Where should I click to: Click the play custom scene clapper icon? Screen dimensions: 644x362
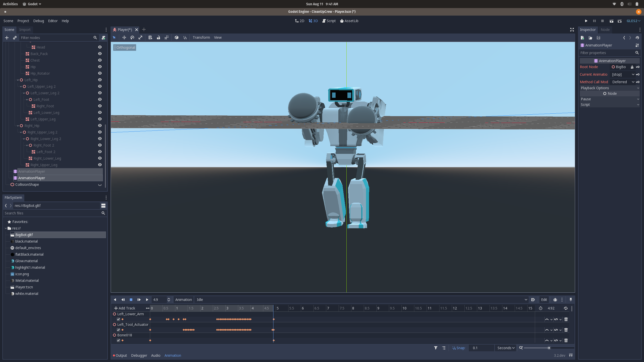click(620, 21)
